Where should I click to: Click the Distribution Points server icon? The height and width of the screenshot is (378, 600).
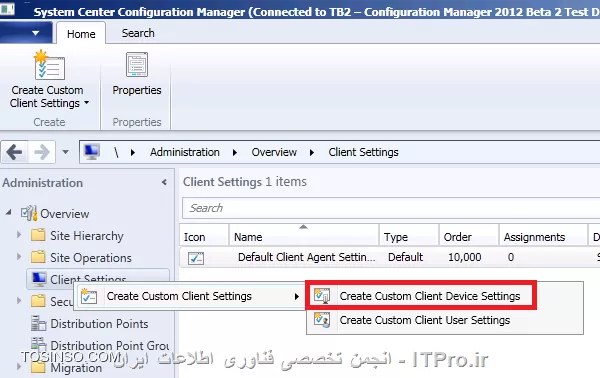click(x=38, y=323)
